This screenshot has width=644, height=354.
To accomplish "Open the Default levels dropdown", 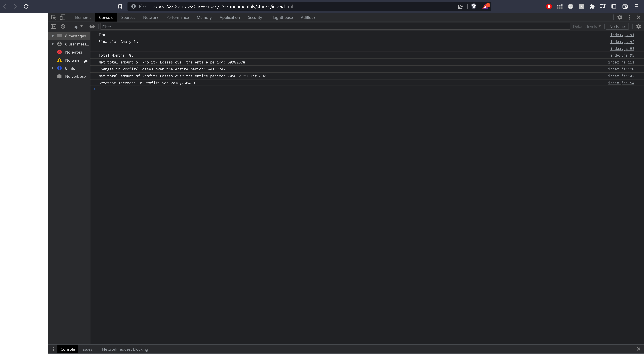I will tap(587, 26).
